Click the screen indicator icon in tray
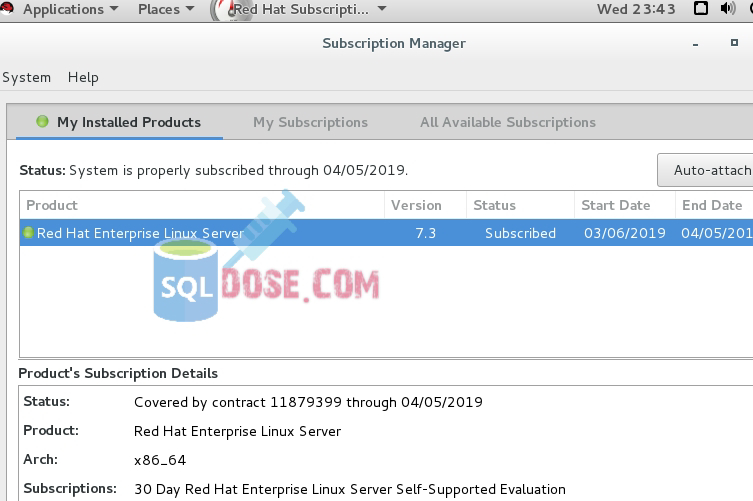The height and width of the screenshot is (501, 753). coord(701,8)
